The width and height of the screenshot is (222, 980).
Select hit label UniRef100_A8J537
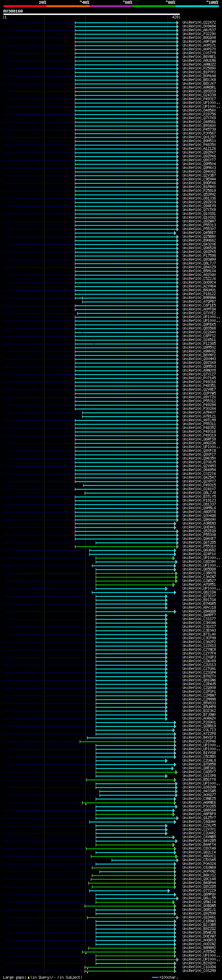[x=199, y=30]
